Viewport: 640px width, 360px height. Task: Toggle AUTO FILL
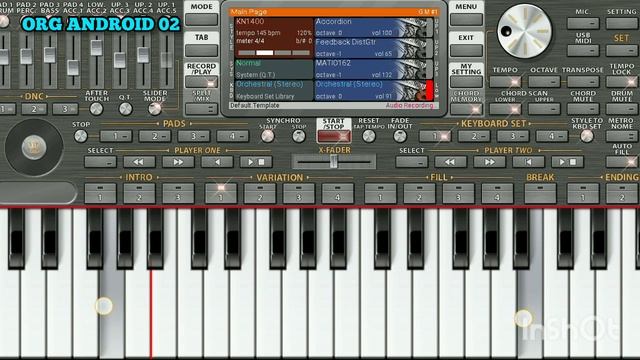(x=621, y=162)
